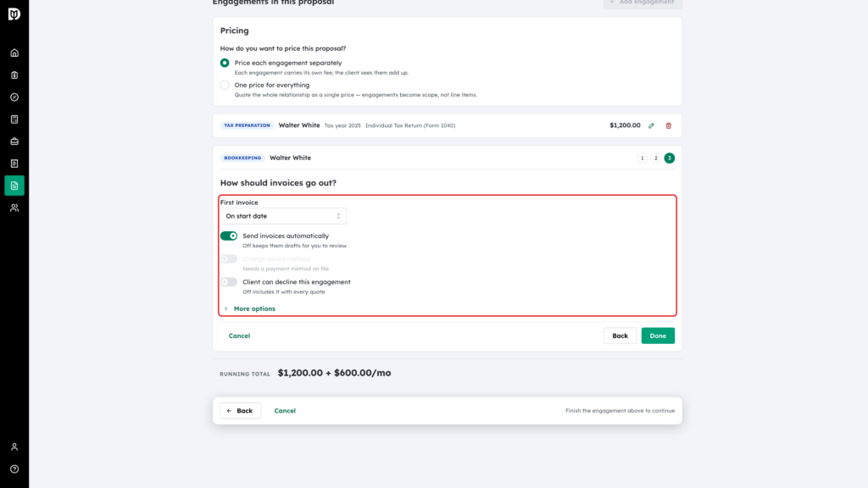Select Price each engagement separately

click(x=225, y=63)
